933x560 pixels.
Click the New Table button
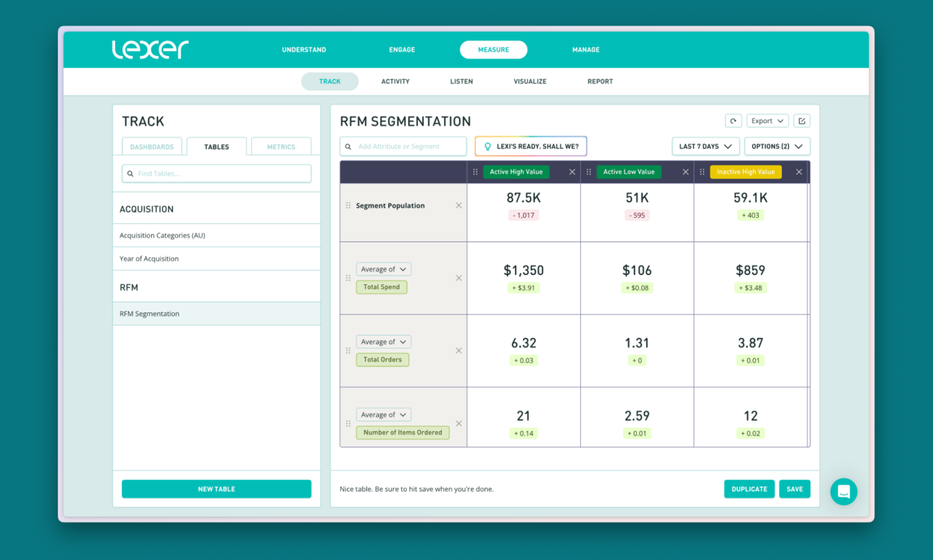tap(216, 489)
